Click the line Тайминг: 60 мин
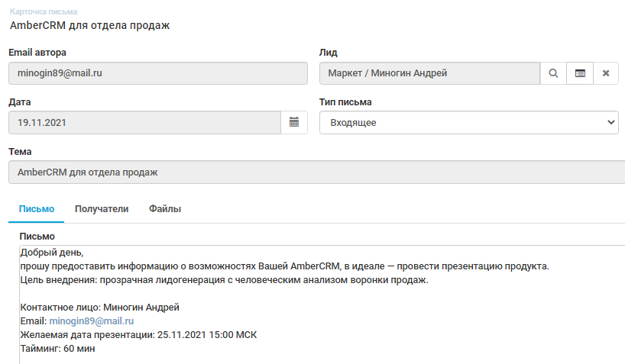The height and width of the screenshot is (364, 625). click(57, 349)
